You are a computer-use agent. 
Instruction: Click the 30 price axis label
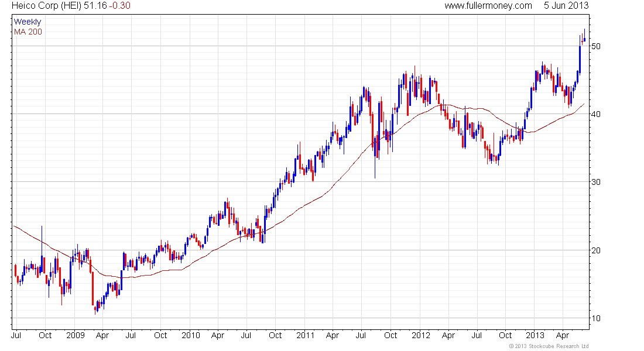(x=595, y=182)
